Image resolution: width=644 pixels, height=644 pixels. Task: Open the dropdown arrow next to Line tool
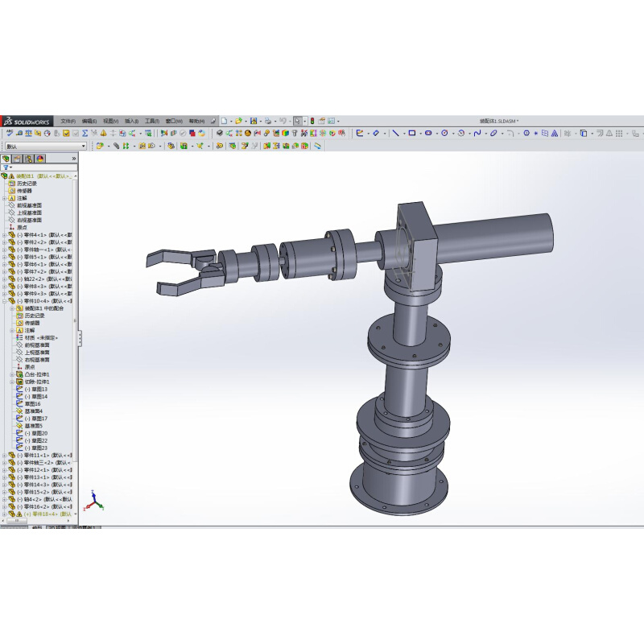pos(404,134)
